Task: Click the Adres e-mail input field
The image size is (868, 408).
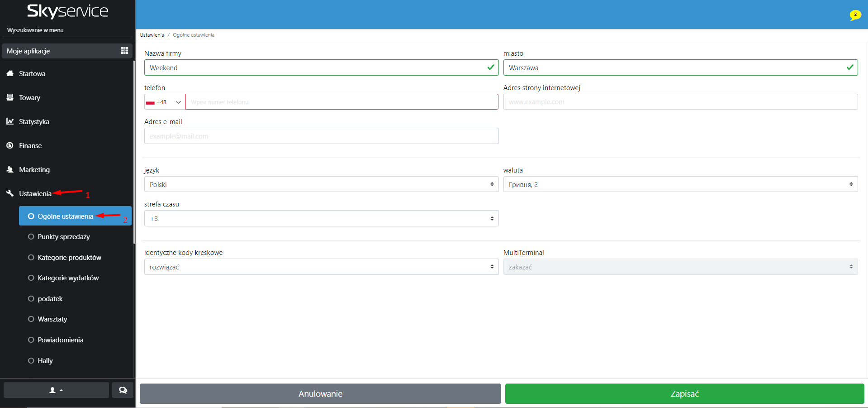Action: coord(321,136)
